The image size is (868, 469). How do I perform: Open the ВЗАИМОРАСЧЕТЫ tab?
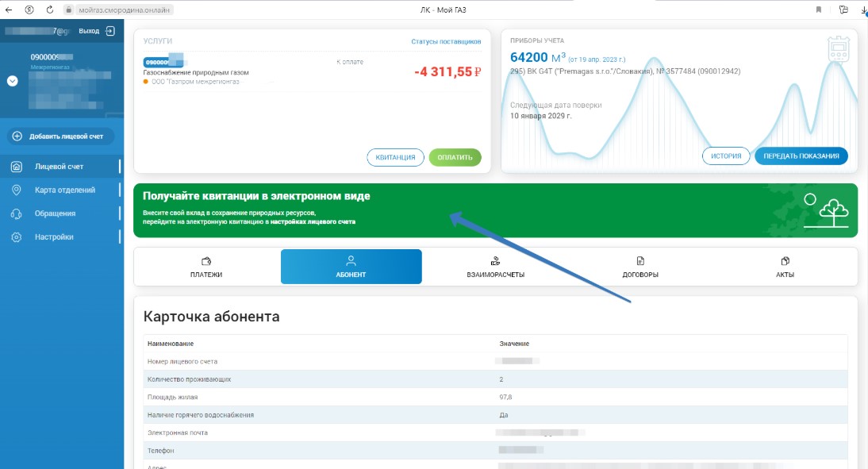tap(496, 267)
